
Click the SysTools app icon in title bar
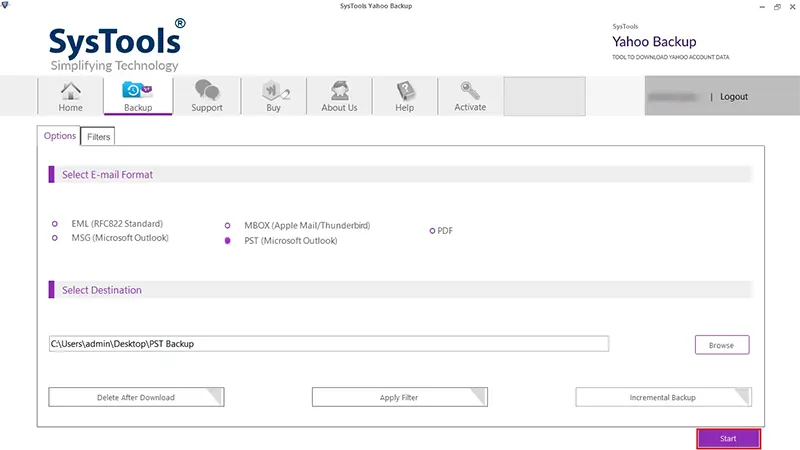tap(5, 5)
